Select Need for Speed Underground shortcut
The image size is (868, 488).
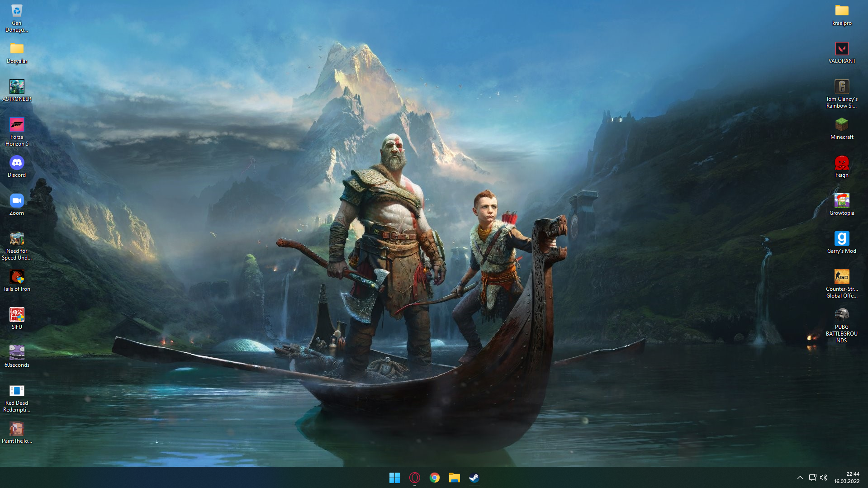pyautogui.click(x=17, y=246)
